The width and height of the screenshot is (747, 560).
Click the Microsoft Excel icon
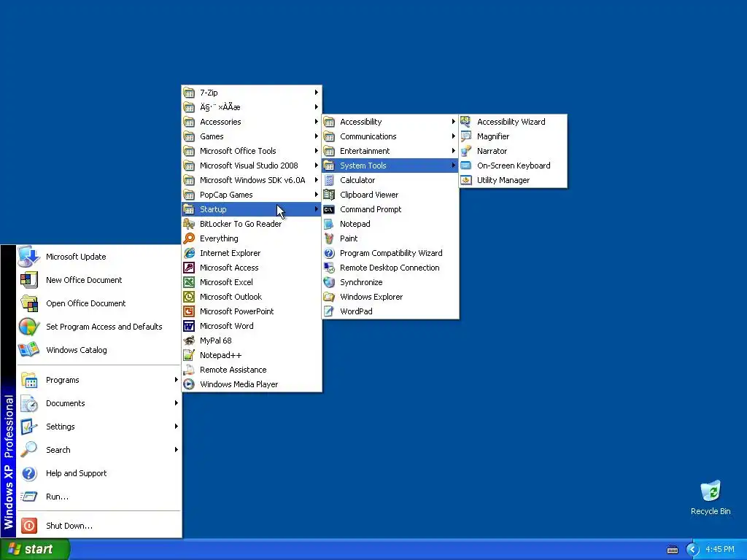(x=189, y=282)
